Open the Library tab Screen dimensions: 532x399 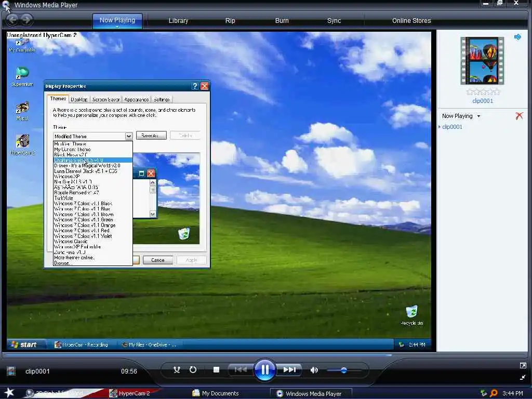(x=178, y=20)
